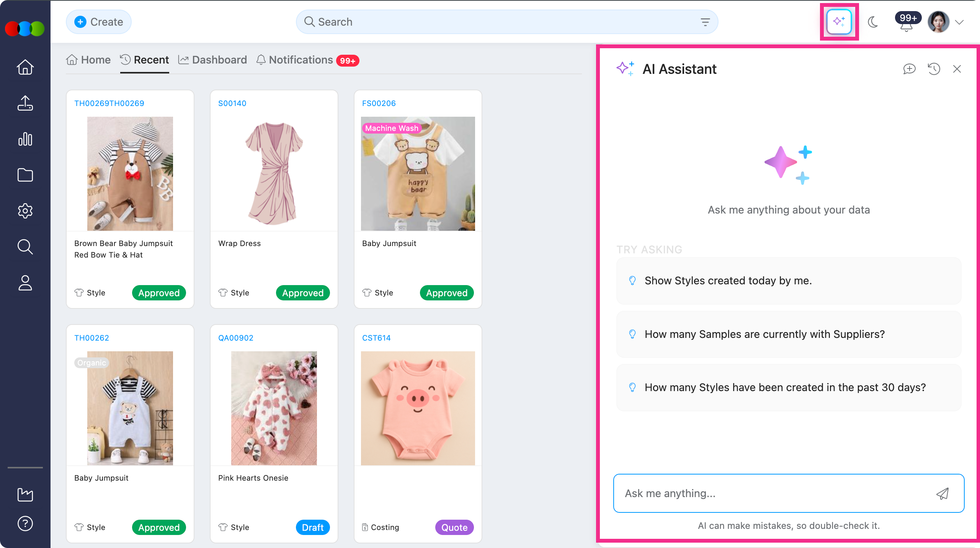Open the bar chart analytics icon in the sidebar
Viewport: 980px width, 548px height.
25,139
